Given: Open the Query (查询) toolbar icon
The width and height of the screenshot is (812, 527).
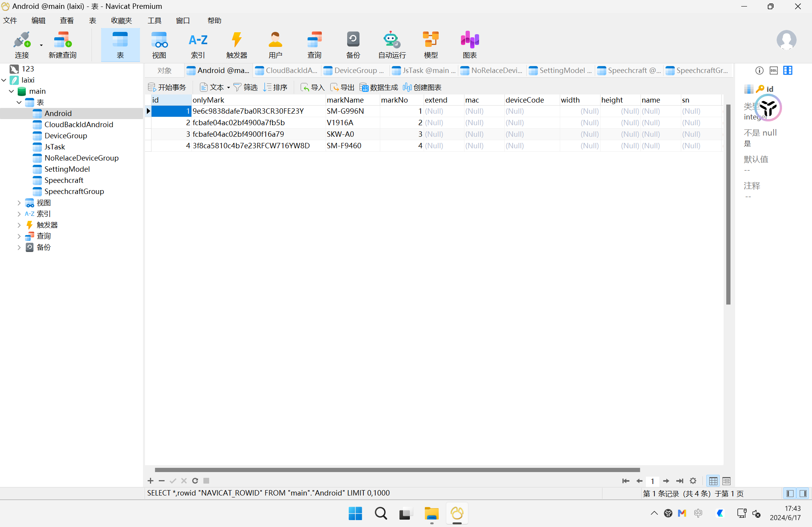Looking at the screenshot, I should [314, 45].
